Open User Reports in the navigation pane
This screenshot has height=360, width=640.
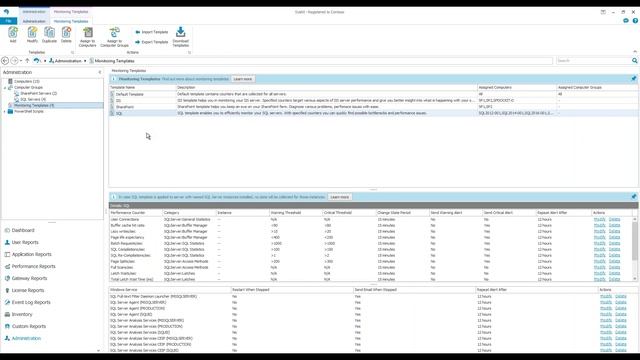coord(21,242)
